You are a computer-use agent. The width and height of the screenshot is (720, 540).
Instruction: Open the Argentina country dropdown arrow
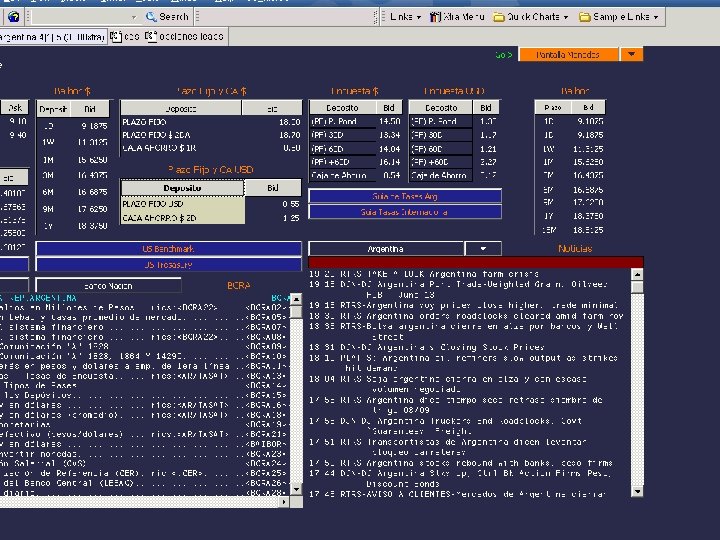(483, 248)
